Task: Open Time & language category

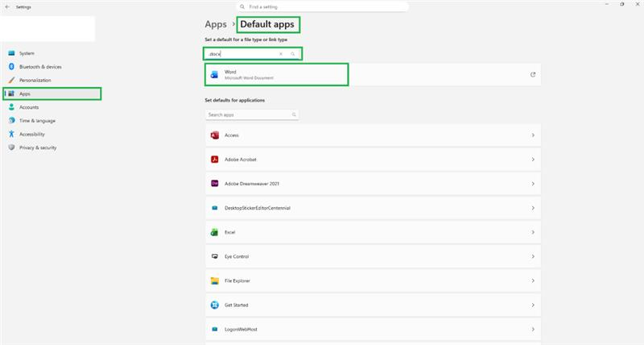Action: [52, 120]
